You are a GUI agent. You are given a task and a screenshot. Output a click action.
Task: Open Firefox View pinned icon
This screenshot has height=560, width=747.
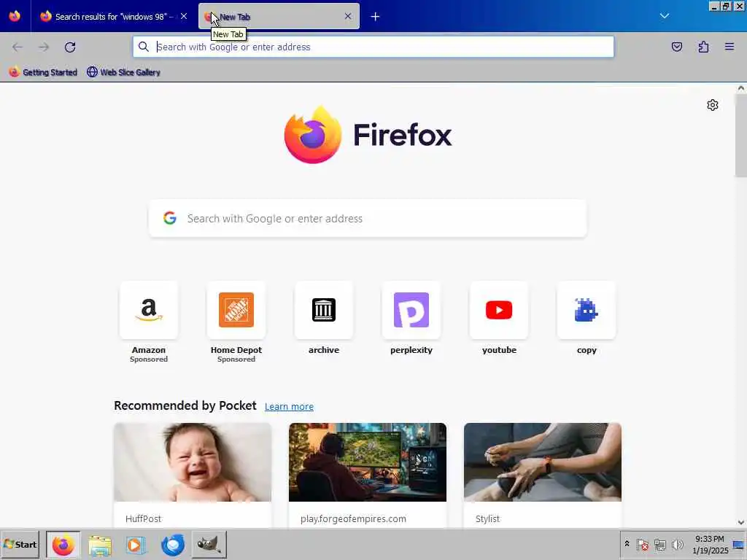click(15, 16)
